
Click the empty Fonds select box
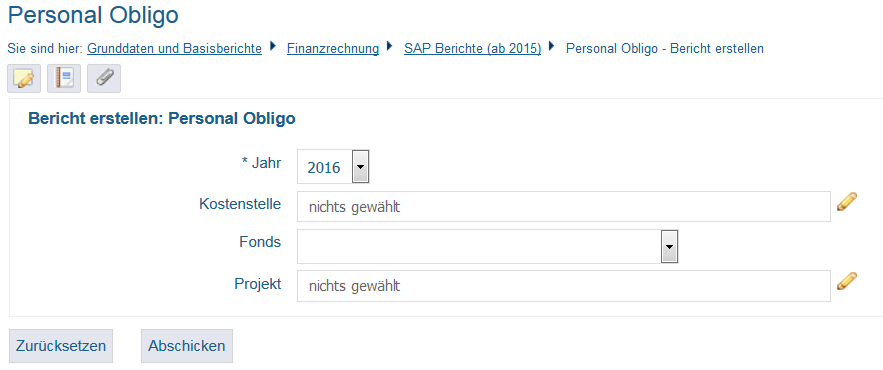(x=488, y=246)
